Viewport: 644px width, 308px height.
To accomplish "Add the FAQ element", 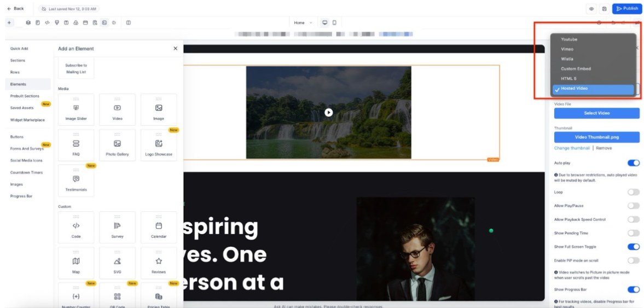I will [76, 146].
